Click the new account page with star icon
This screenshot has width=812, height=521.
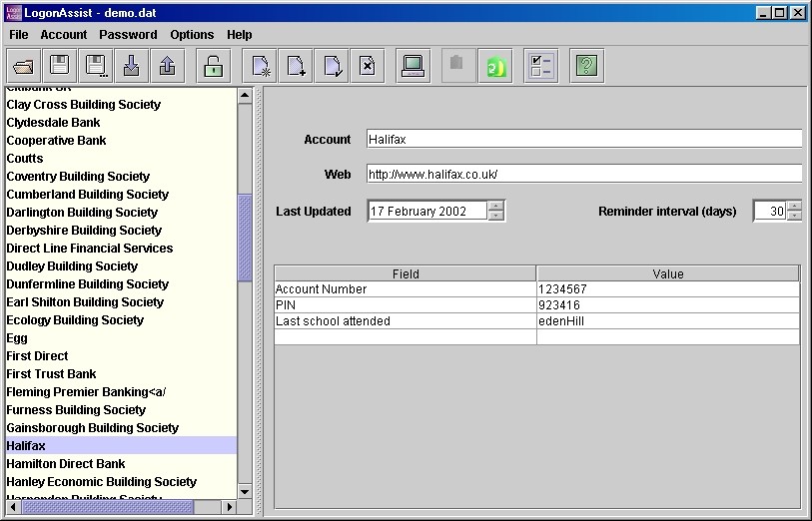(x=260, y=66)
